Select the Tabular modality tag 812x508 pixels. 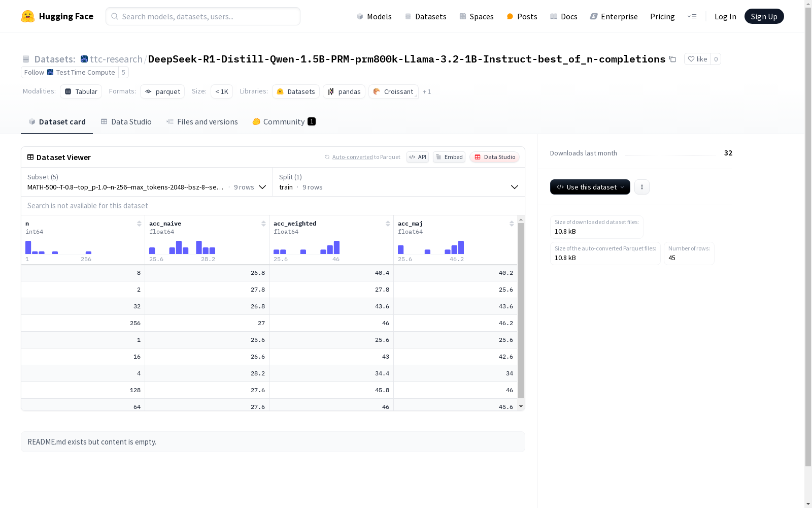coord(81,91)
